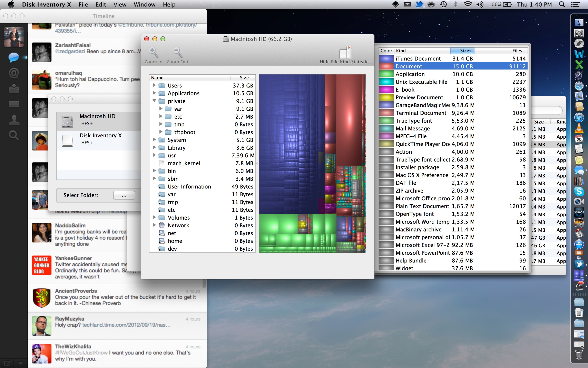Open the Trash in the Dock
This screenshot has height=368, width=588.
click(579, 354)
